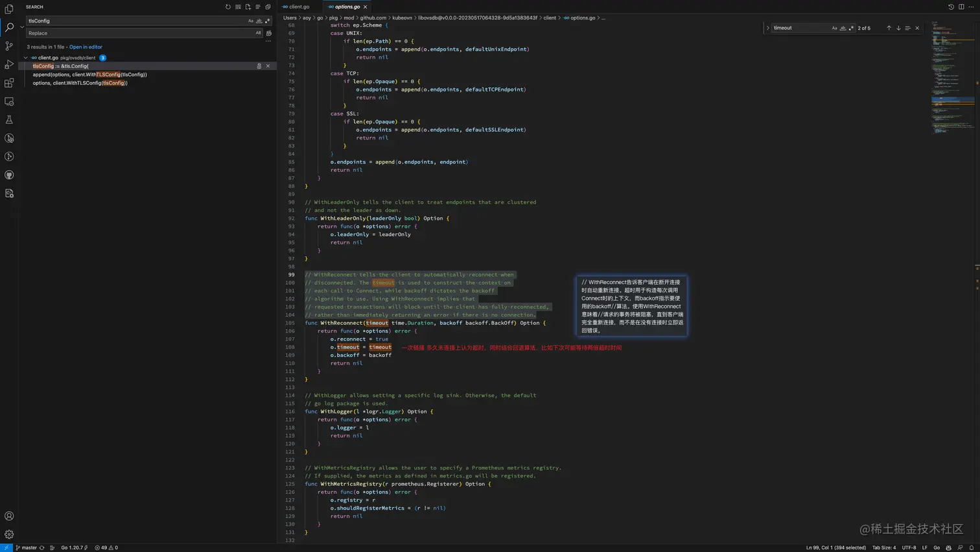The image size is (980, 552).
Task: Open errors and warnings 49 0
Action: point(106,547)
